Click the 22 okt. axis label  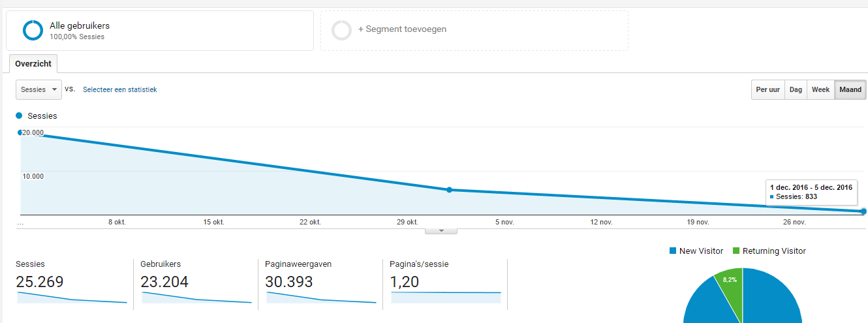coord(310,223)
